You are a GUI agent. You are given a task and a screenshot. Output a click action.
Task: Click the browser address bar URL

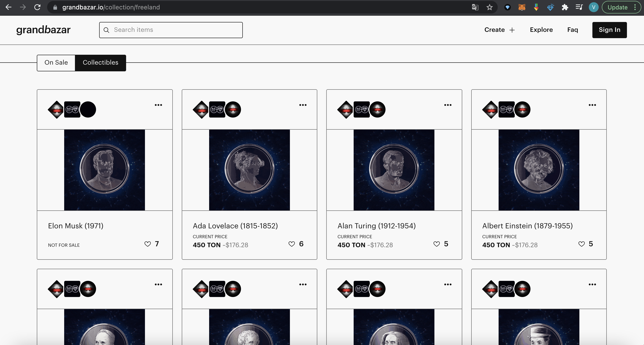(x=111, y=7)
